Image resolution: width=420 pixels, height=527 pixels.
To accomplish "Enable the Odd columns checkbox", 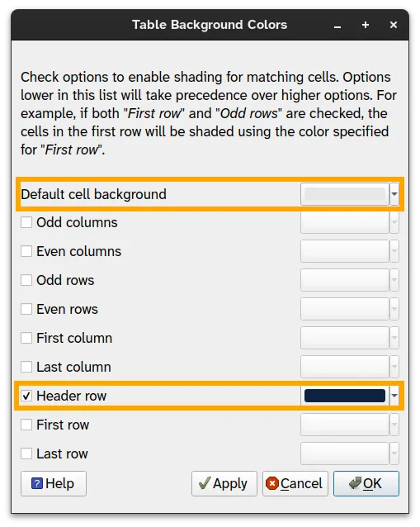I will (x=26, y=222).
